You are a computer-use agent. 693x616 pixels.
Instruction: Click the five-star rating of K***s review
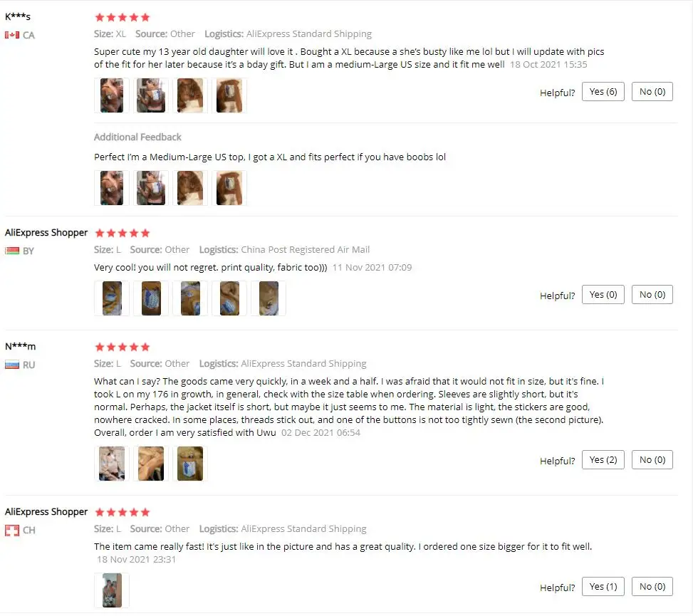(x=123, y=18)
